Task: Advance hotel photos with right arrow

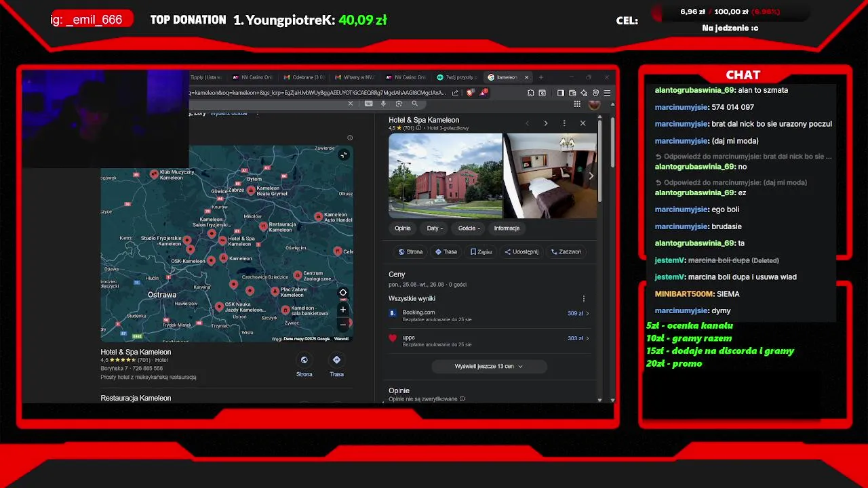Action: (x=591, y=176)
